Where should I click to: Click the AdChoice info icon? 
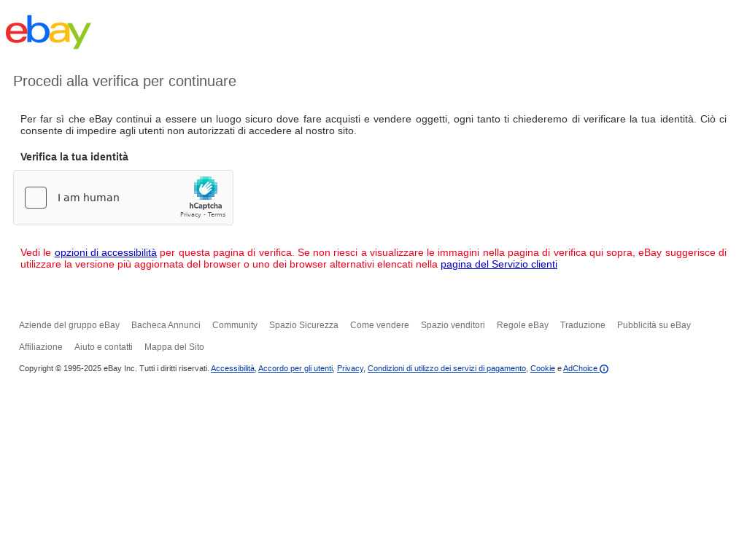[x=603, y=369]
